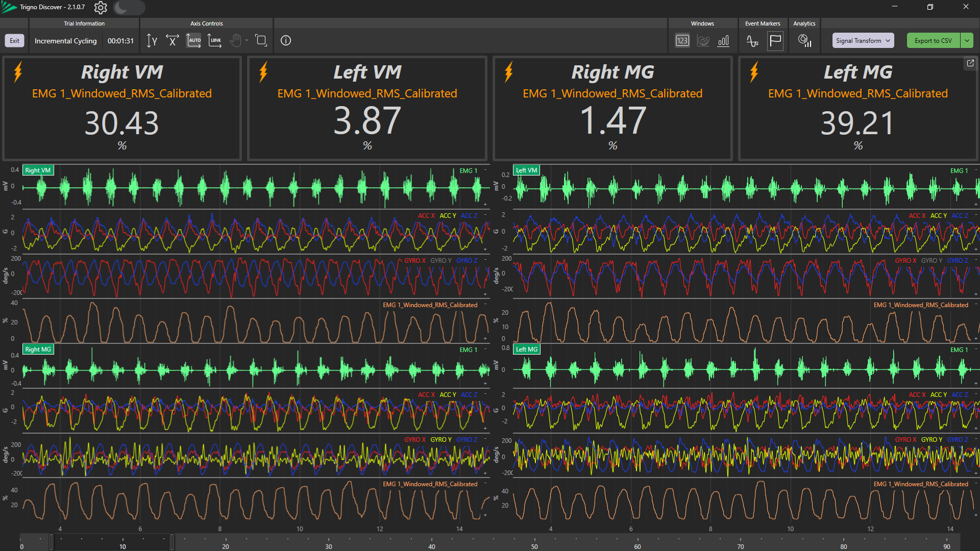Click the Y-axis scale icon
The height and width of the screenshot is (551, 980).
click(152, 41)
